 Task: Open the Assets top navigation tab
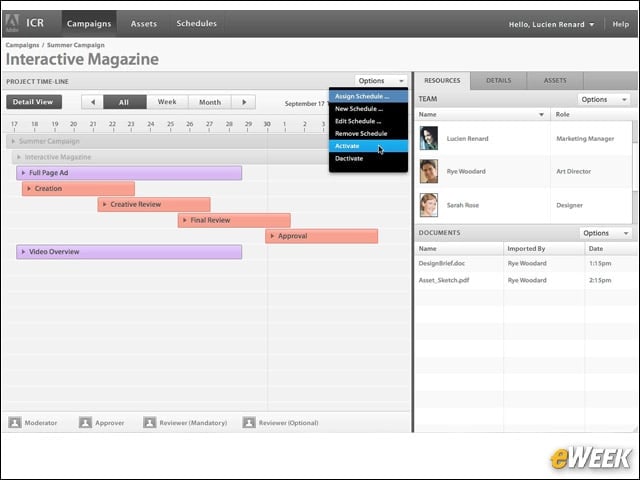click(x=144, y=24)
